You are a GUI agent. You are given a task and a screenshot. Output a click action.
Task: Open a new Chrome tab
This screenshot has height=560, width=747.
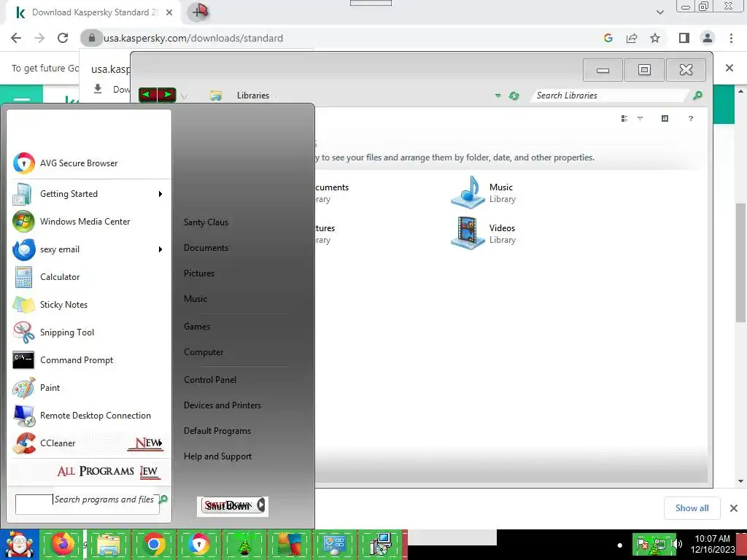click(200, 12)
